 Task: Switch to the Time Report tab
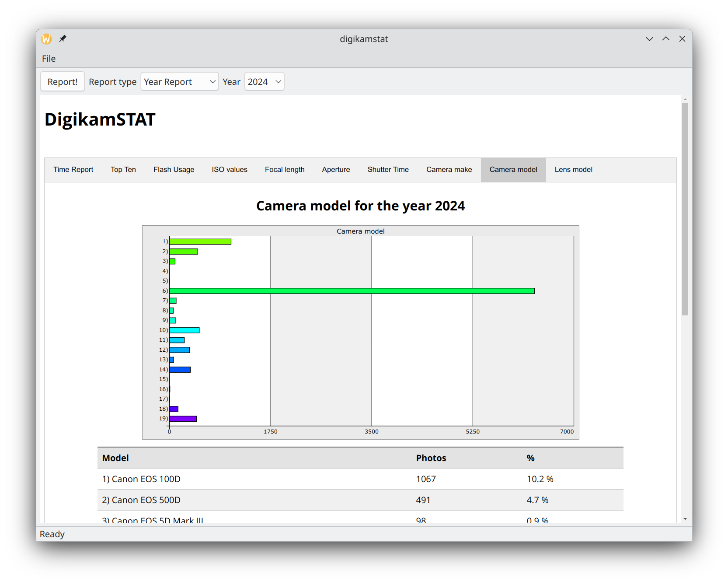tap(73, 170)
